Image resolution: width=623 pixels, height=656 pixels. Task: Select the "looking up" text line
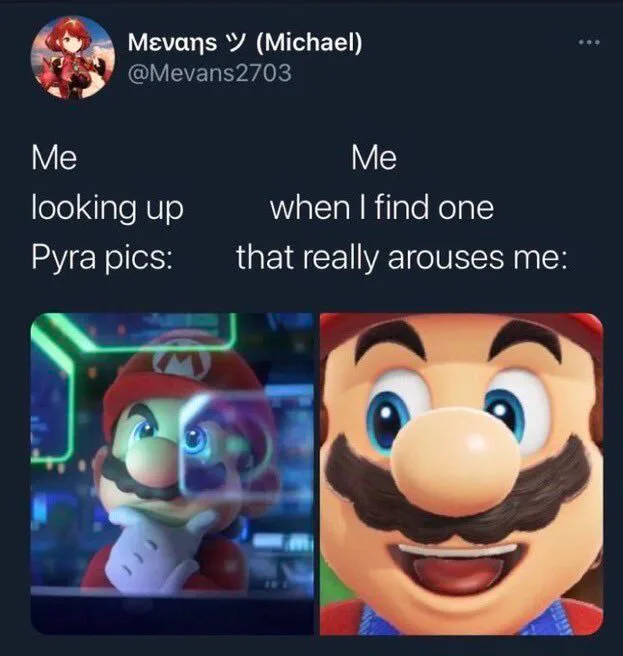tap(108, 208)
